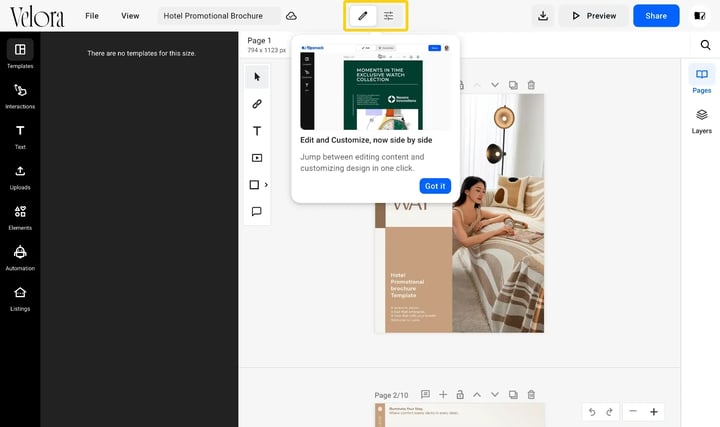
Task: Select the video media tool
Action: (x=257, y=158)
